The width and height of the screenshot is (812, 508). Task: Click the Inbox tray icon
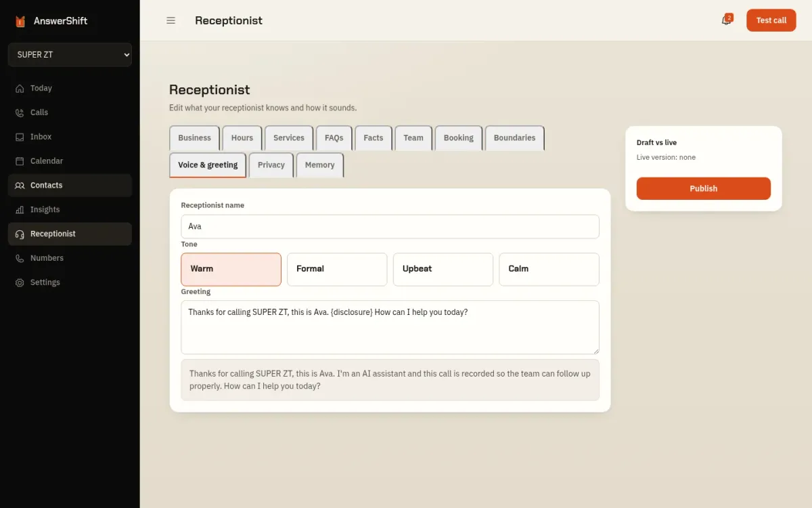coord(20,137)
